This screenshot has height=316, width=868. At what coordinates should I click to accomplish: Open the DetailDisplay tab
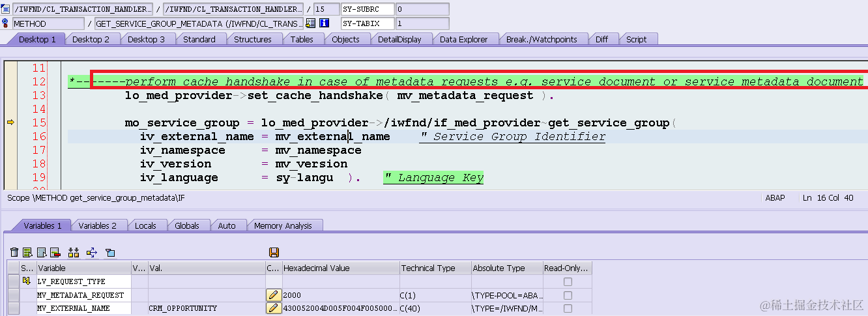pyautogui.click(x=399, y=39)
